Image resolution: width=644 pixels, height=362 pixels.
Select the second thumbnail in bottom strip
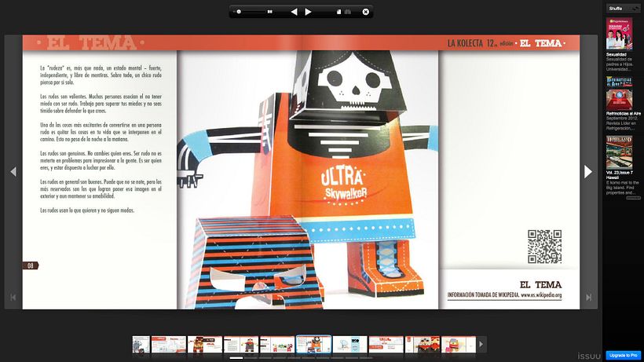coord(168,345)
